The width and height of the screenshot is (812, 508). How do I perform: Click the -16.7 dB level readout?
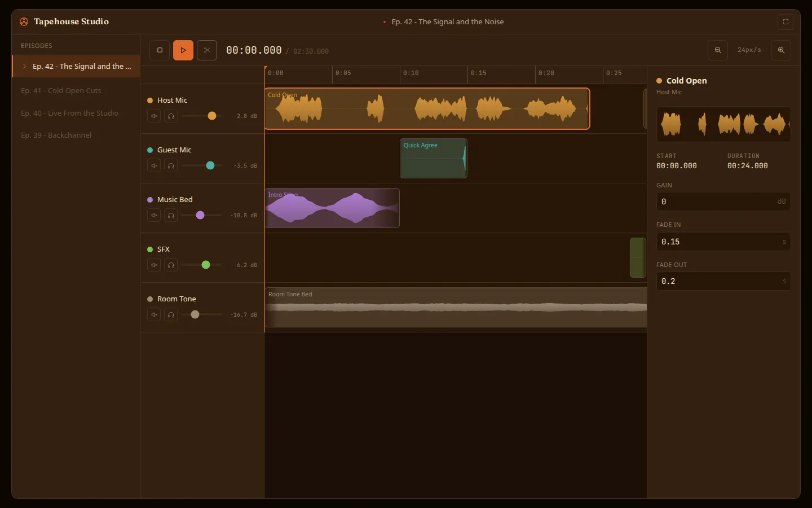click(244, 314)
